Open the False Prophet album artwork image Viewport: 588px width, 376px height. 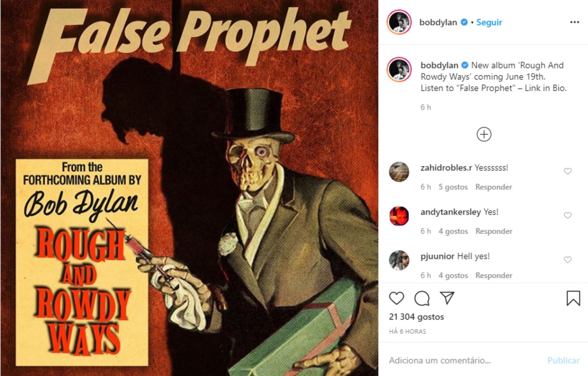[189, 188]
